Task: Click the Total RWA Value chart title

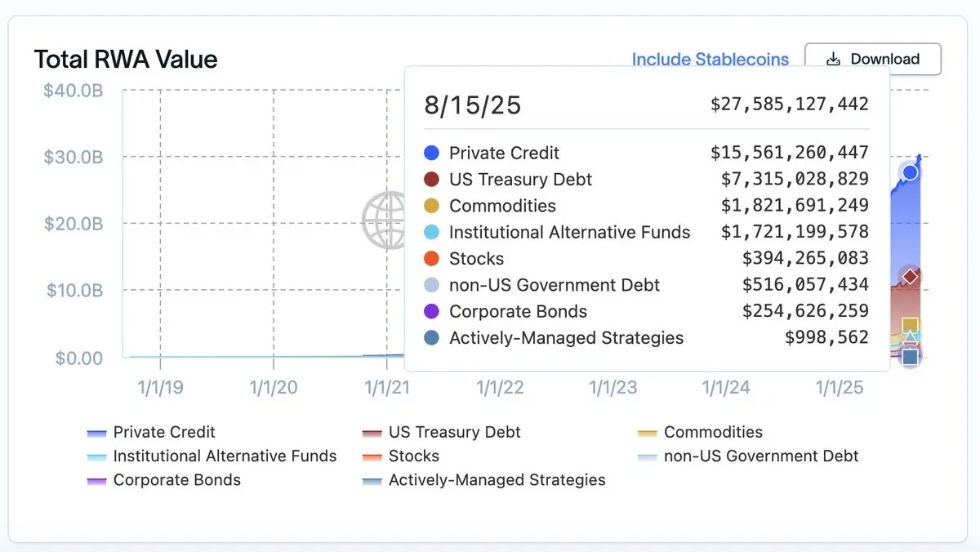Action: point(126,60)
